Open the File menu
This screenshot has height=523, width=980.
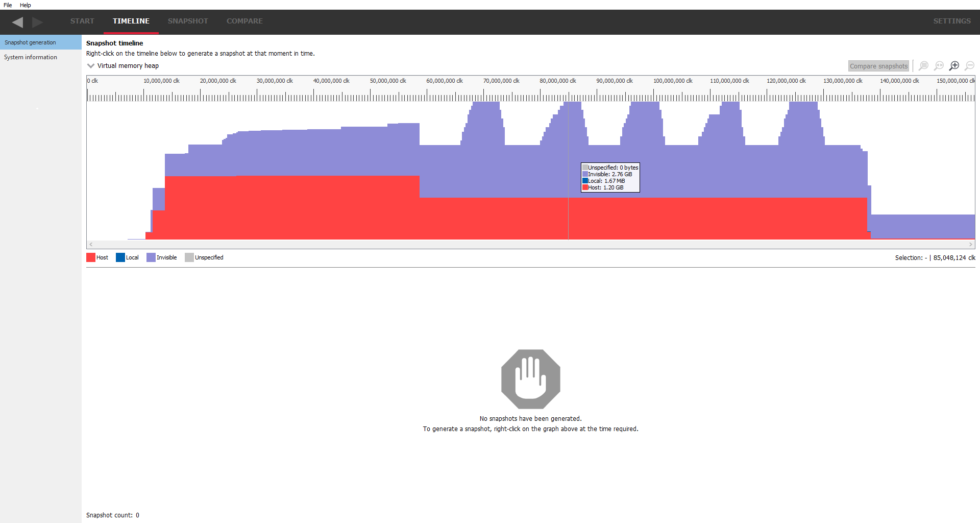point(8,5)
